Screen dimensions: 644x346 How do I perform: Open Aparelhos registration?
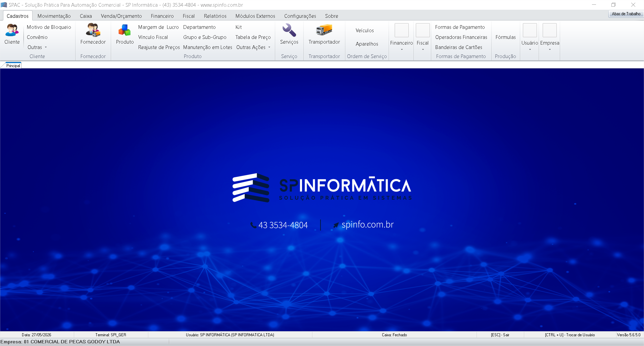coord(367,44)
